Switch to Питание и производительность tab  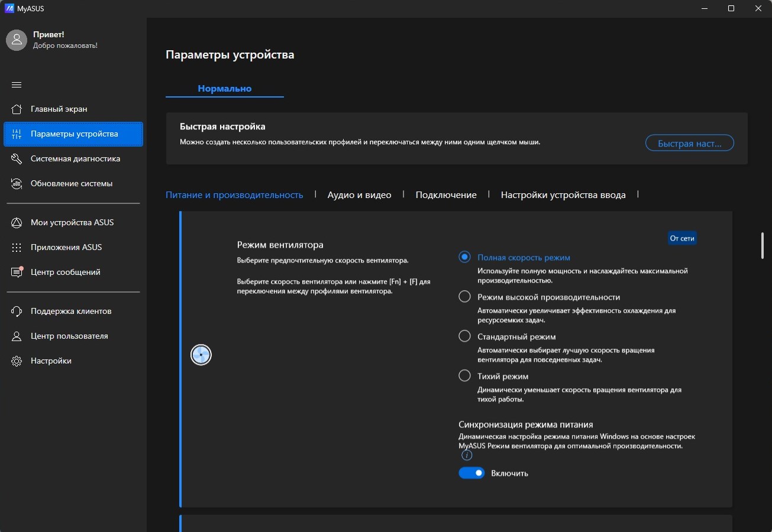(234, 194)
